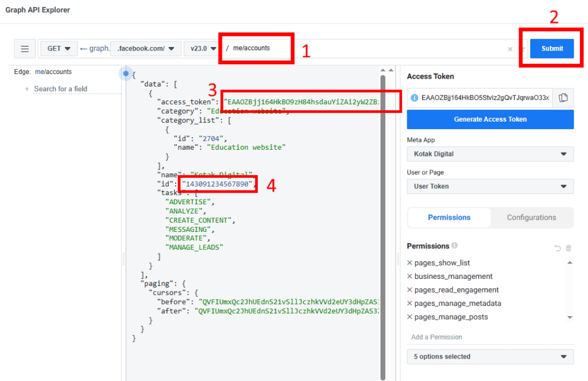Click the undo permissions icon
This screenshot has width=588, height=381.
[x=558, y=248]
